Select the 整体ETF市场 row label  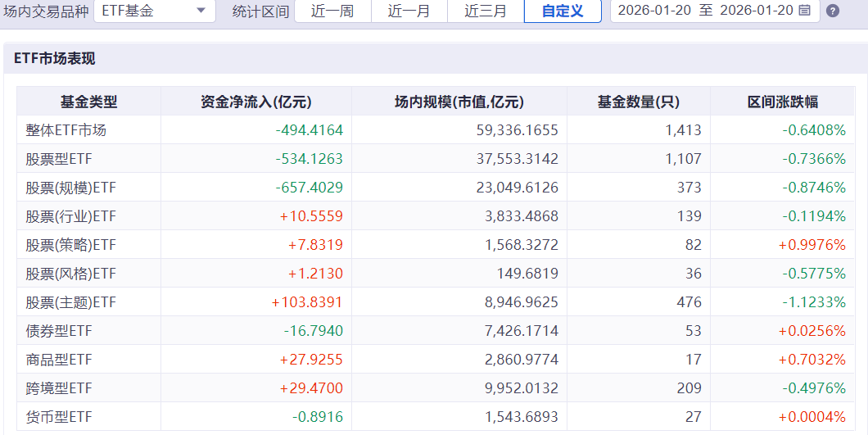[x=66, y=130]
